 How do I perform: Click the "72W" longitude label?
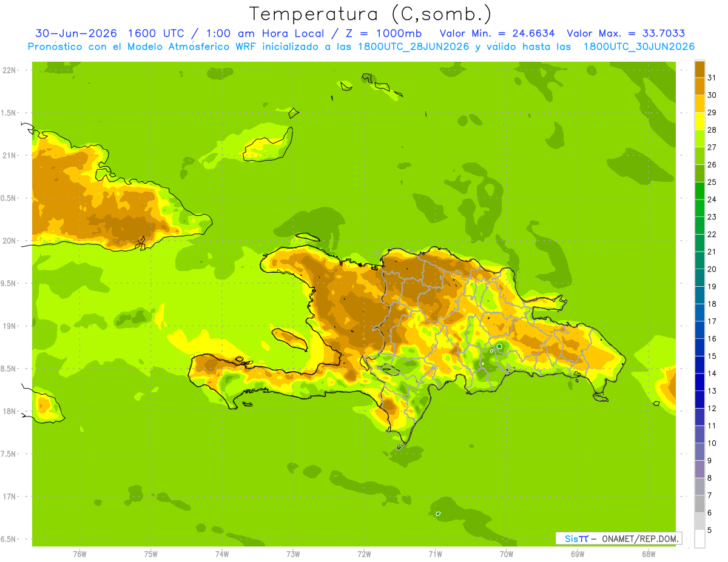tap(364, 554)
